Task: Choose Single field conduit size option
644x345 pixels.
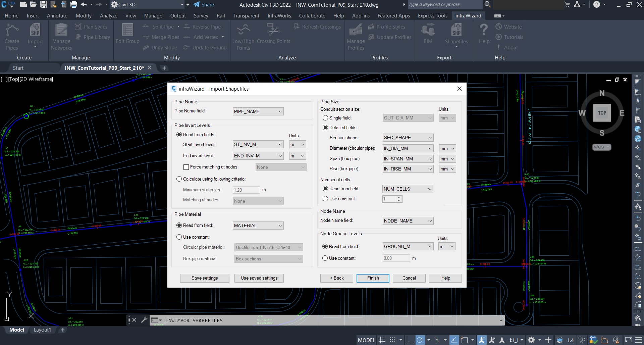Action: pyautogui.click(x=325, y=118)
